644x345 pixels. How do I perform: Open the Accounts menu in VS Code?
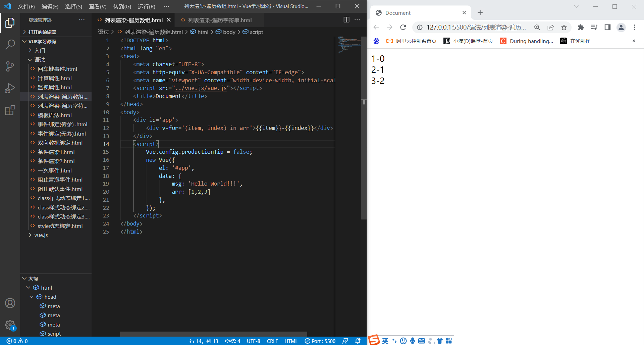point(10,303)
